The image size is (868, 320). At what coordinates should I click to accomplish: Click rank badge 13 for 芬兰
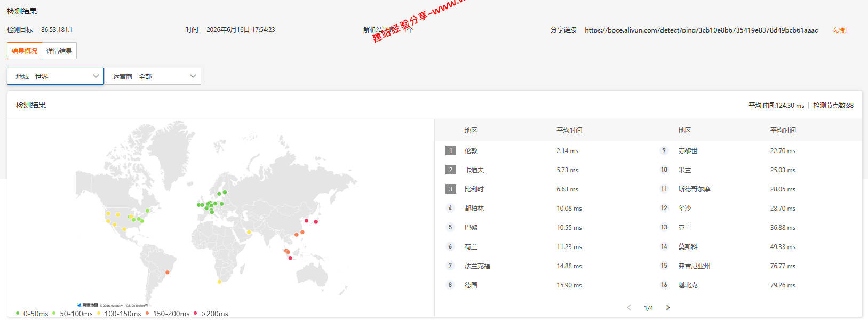[664, 227]
